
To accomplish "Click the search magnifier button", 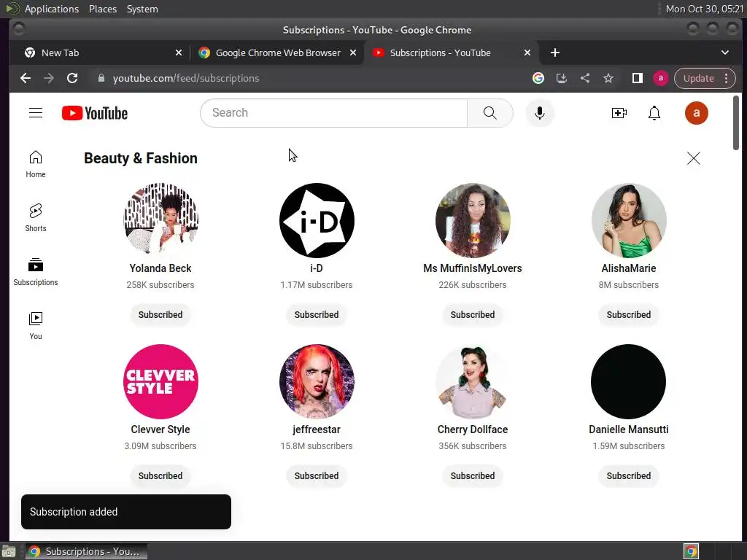I will 489,113.
